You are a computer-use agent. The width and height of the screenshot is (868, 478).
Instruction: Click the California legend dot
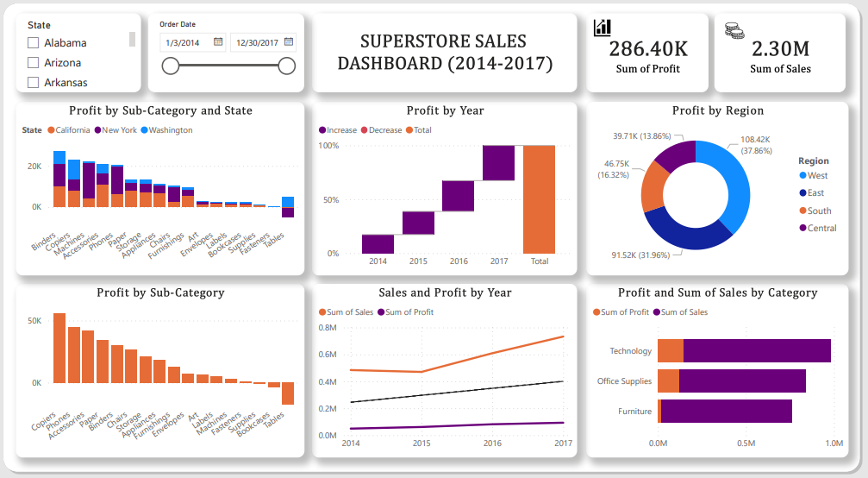pyautogui.click(x=51, y=130)
